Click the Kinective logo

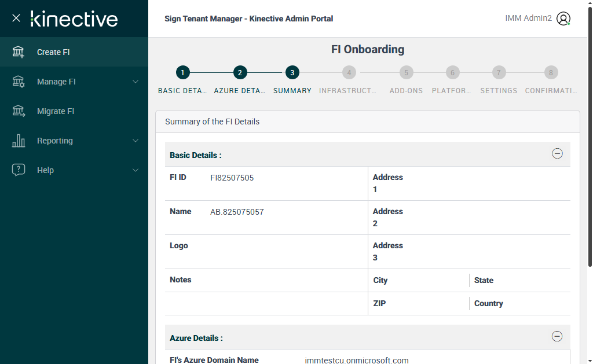(x=74, y=19)
